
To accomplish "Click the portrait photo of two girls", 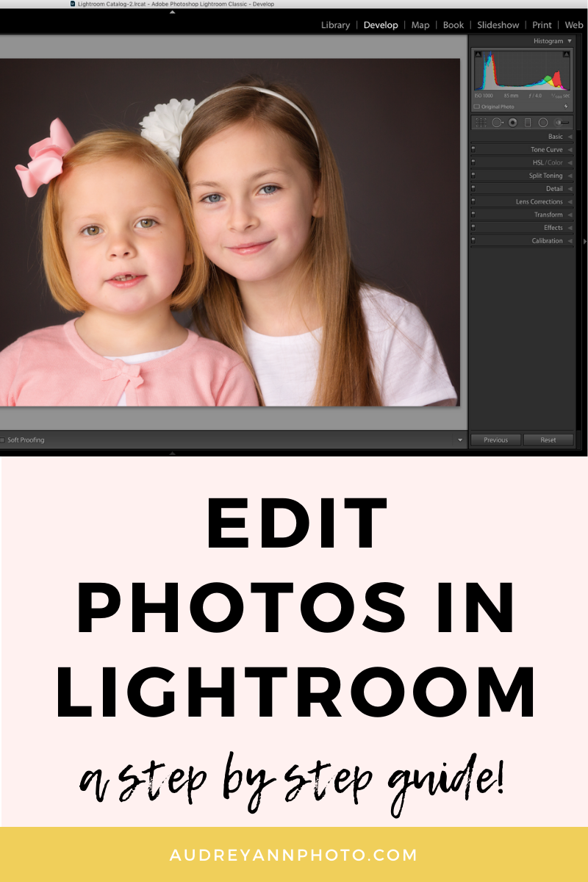I will coord(229,232).
